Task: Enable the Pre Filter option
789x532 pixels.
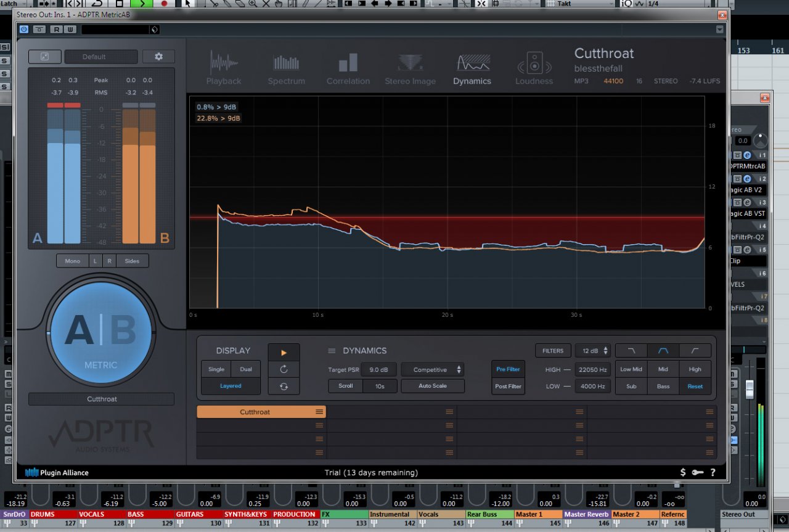Action: (508, 369)
